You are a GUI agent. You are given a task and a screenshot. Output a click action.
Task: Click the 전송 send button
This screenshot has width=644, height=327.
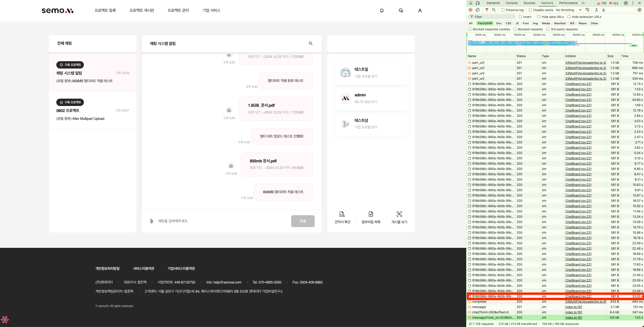pos(303,221)
